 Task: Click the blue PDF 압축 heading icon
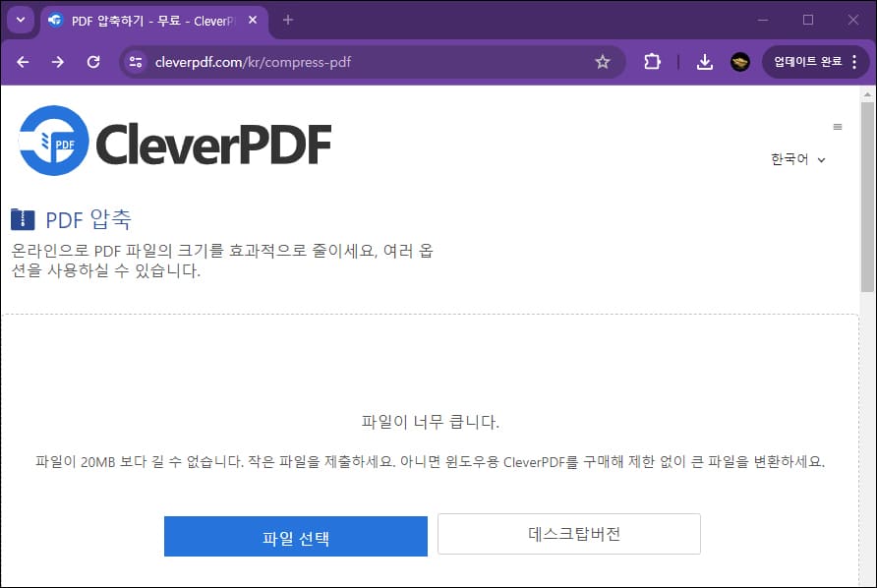tap(22, 220)
